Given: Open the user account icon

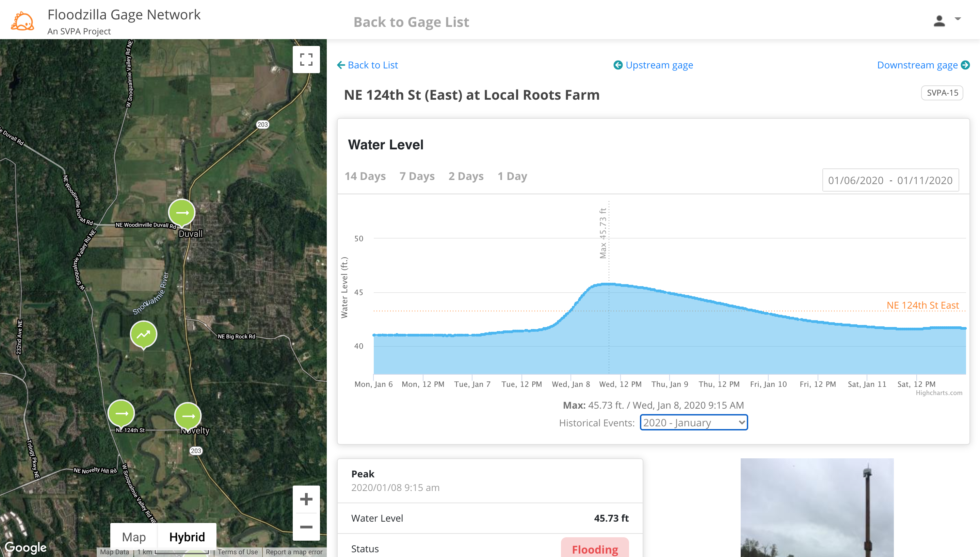Looking at the screenshot, I should (x=939, y=21).
